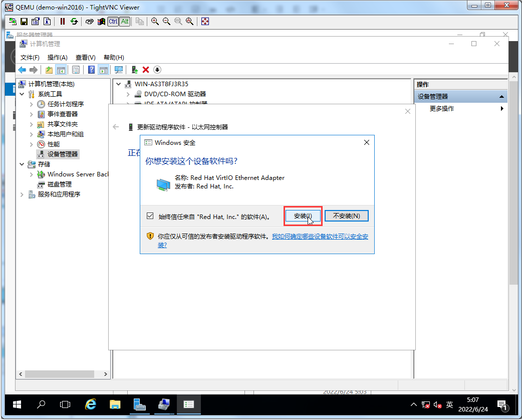This screenshot has width=522, height=420.
Task: Close the Windows 安全 dialog
Action: point(367,142)
